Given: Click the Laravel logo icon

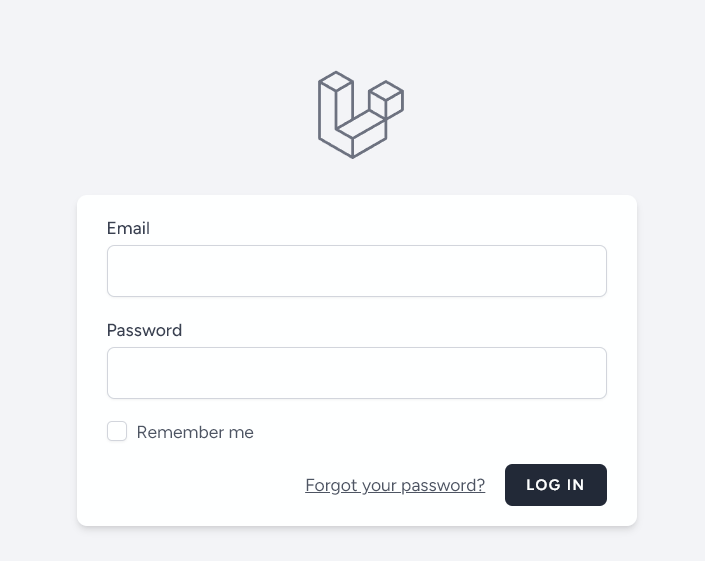Looking at the screenshot, I should tap(361, 115).
